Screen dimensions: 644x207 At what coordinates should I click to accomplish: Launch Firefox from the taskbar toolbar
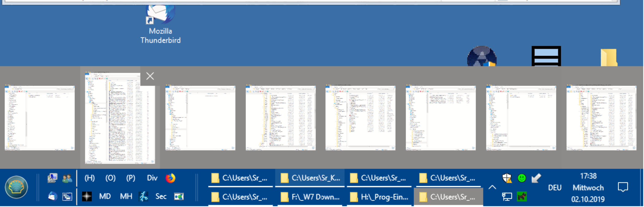tap(171, 178)
